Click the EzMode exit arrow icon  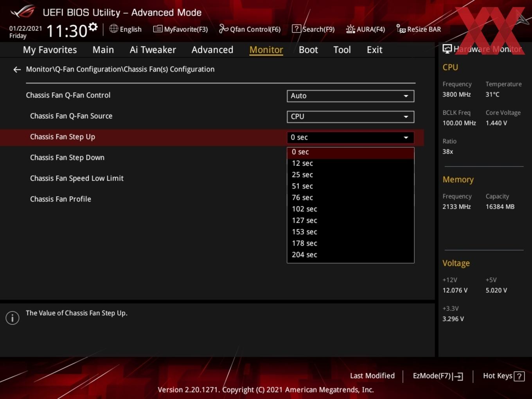(458, 376)
